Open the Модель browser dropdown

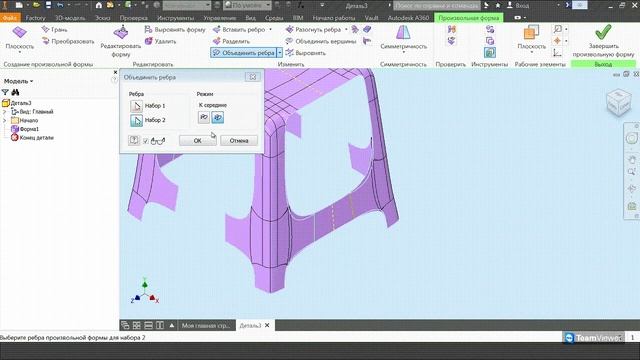pyautogui.click(x=19, y=81)
